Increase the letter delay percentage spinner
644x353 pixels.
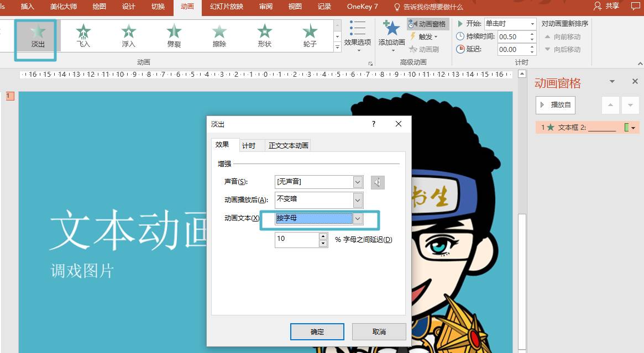click(x=323, y=236)
